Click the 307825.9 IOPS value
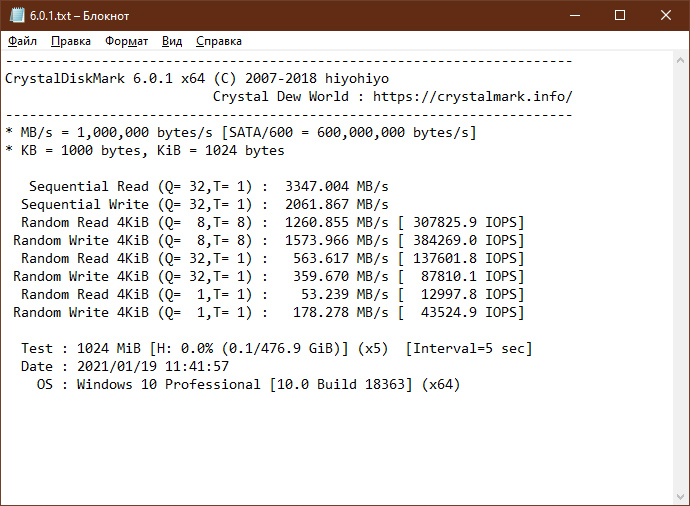The height and width of the screenshot is (506, 690). point(465,223)
